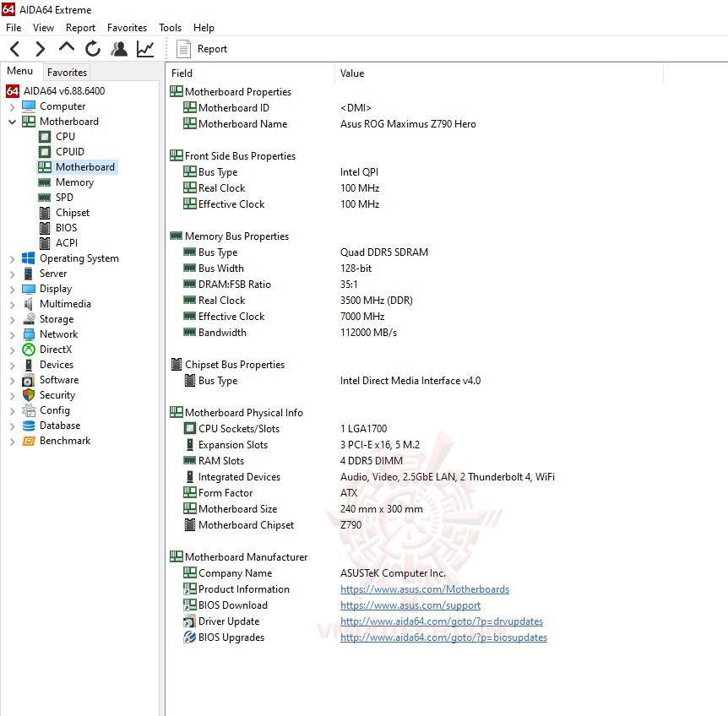Click the Field column header
This screenshot has width=728, height=716.
pos(250,73)
